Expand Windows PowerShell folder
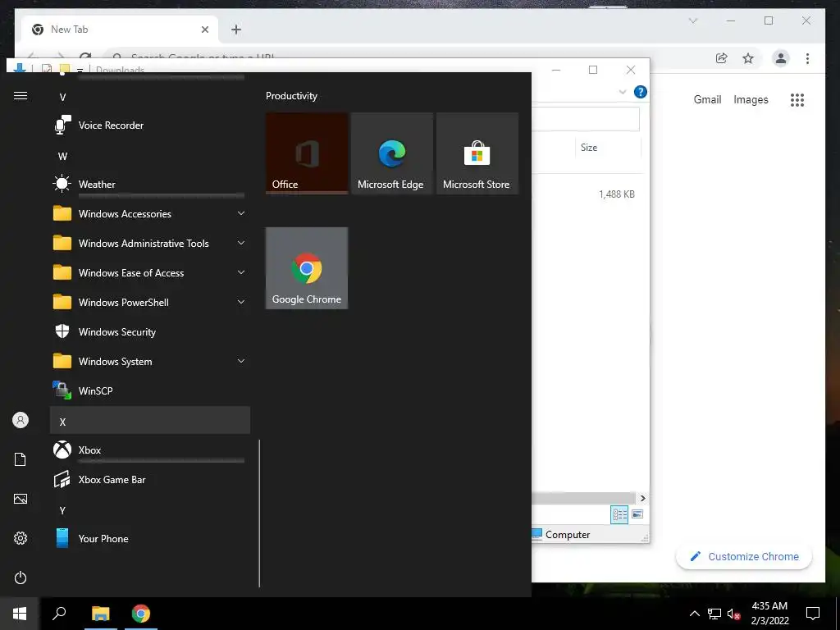This screenshot has width=840, height=630. click(x=150, y=302)
